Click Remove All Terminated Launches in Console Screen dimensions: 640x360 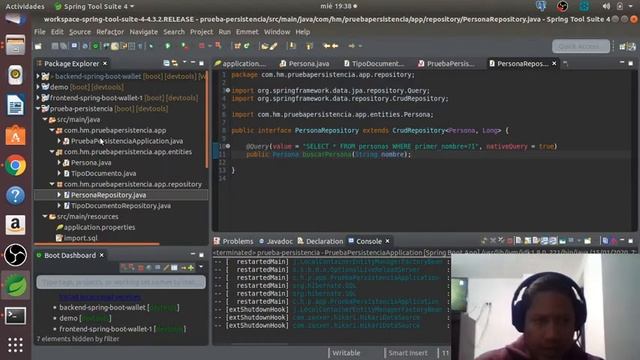coord(501,241)
